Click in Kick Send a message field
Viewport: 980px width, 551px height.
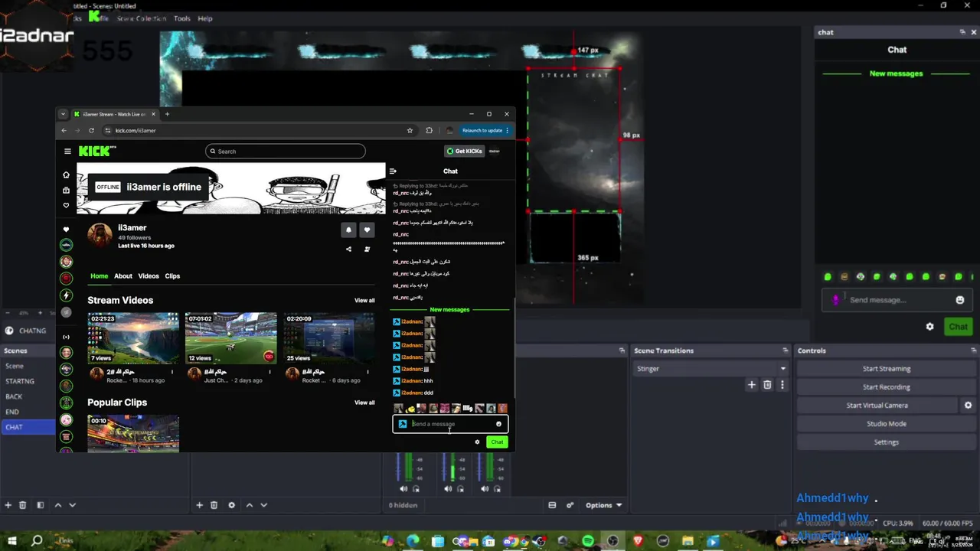point(450,424)
